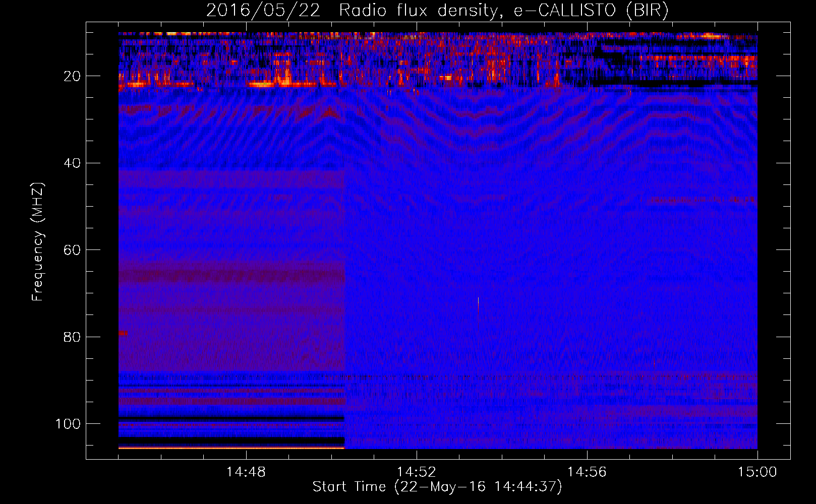Click the "60" frequency tick label
The width and height of the screenshot is (816, 504).
[73, 250]
